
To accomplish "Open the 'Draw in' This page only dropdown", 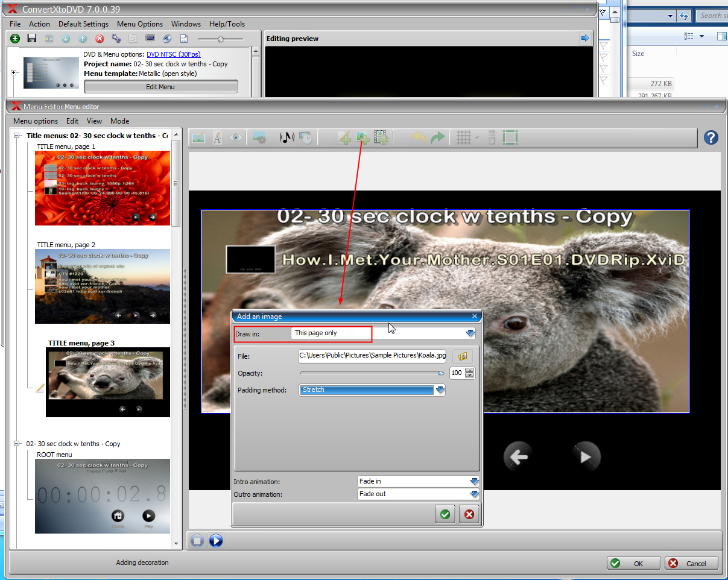I will pos(470,333).
